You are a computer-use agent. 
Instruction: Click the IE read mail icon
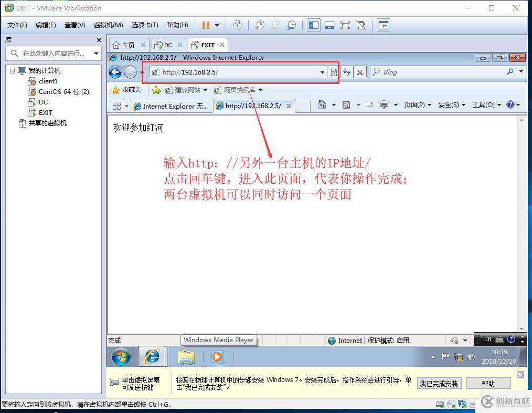click(369, 105)
